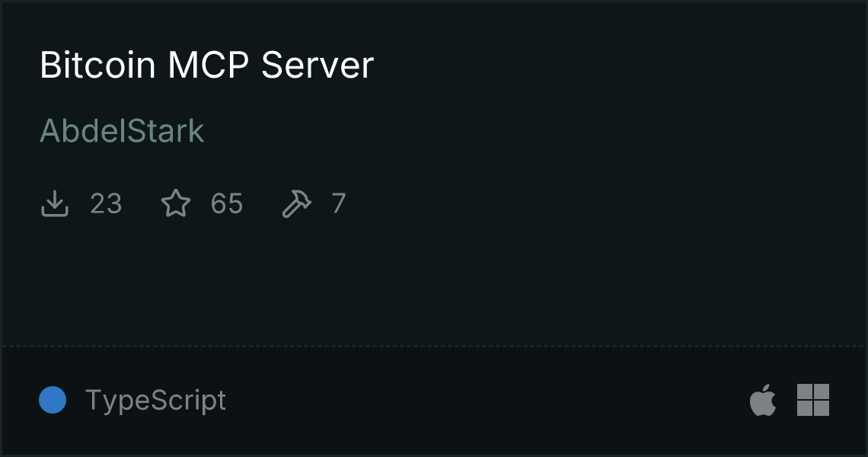Click the TypeScript language label
This screenshot has width=868, height=457.
point(155,401)
